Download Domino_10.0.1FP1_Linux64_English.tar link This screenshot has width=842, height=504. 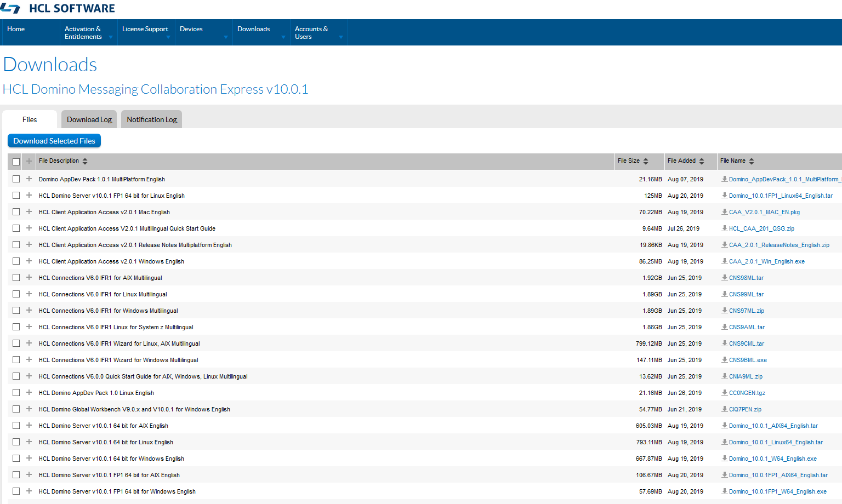tap(781, 196)
